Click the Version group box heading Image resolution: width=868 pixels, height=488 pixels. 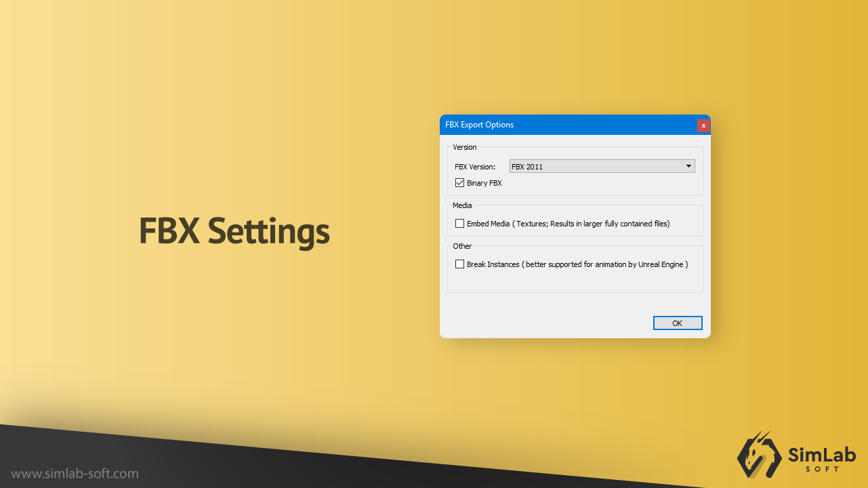click(465, 147)
